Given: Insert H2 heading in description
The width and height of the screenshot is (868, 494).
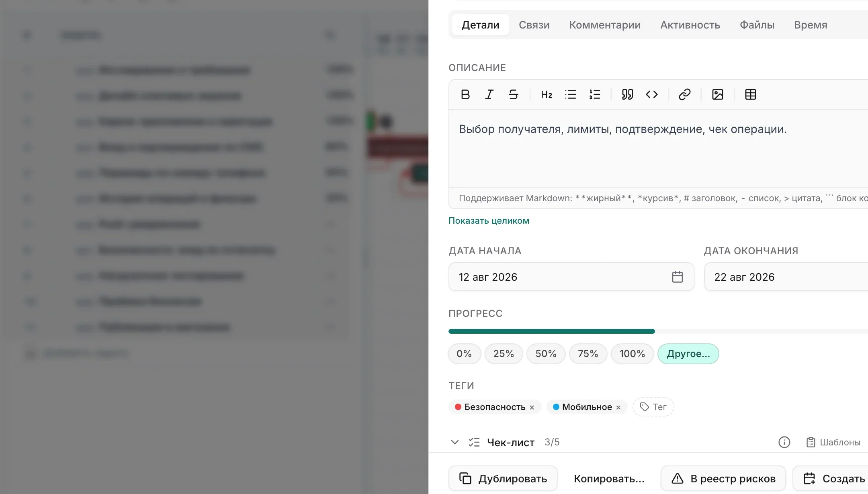Looking at the screenshot, I should 547,94.
